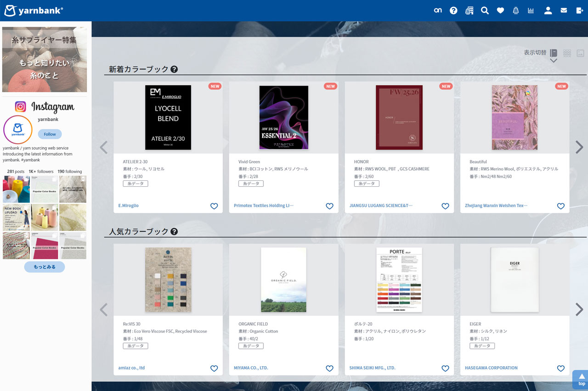Open the yarn cone icon in header
Image resolution: width=588 pixels, height=391 pixels.
click(x=516, y=10)
